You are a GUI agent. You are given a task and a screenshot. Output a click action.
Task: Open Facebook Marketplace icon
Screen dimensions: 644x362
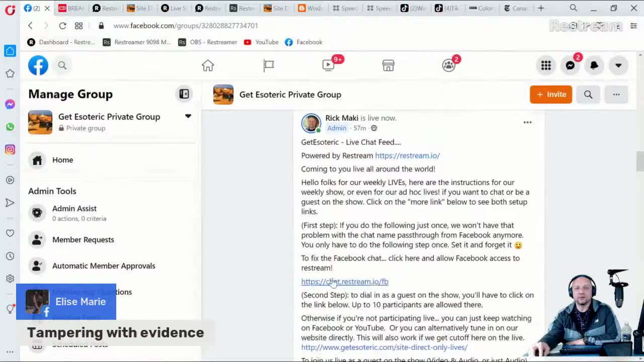[388, 65]
